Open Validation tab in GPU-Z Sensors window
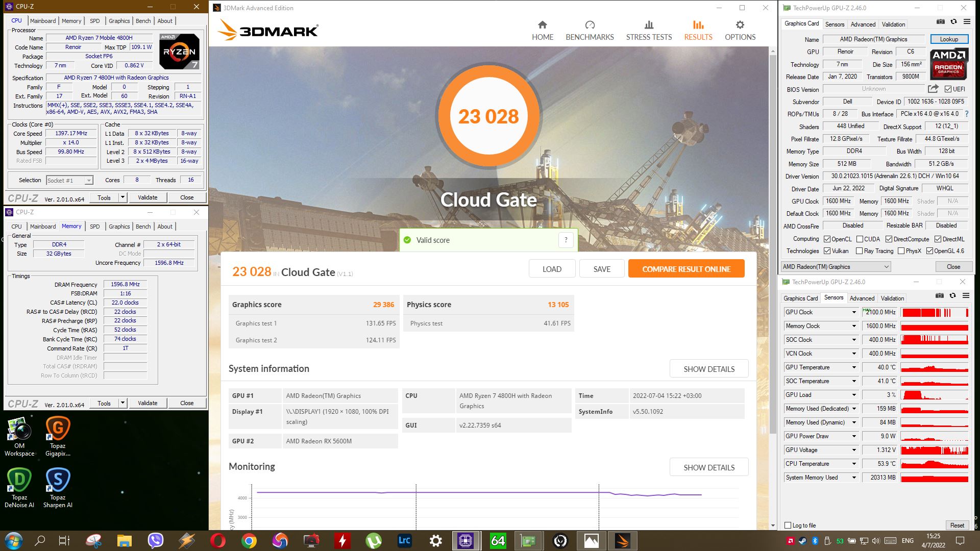Viewport: 980px width, 551px height. 892,298
